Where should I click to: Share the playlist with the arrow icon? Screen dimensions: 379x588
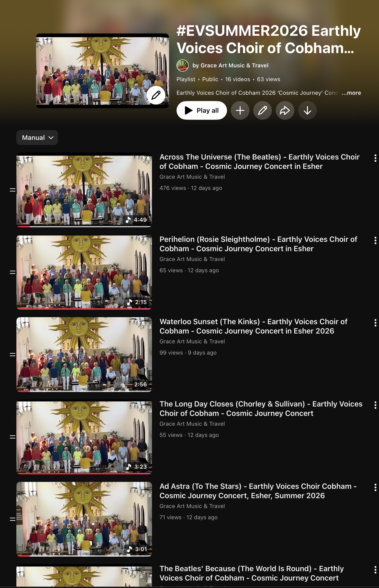[x=285, y=110]
